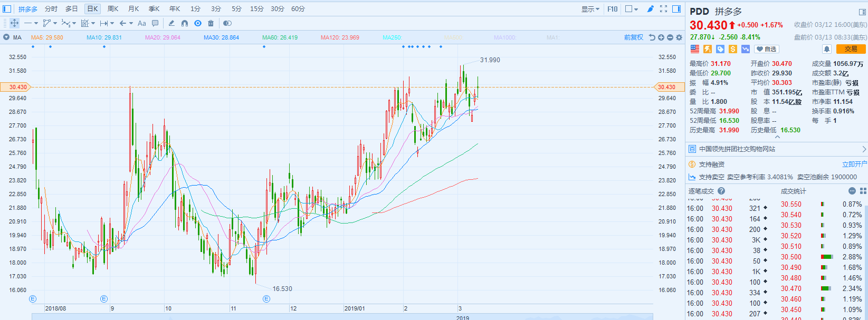Screen dimensions: 868x320
Task: Select the wave pattern numbering tool
Action: 65,23
